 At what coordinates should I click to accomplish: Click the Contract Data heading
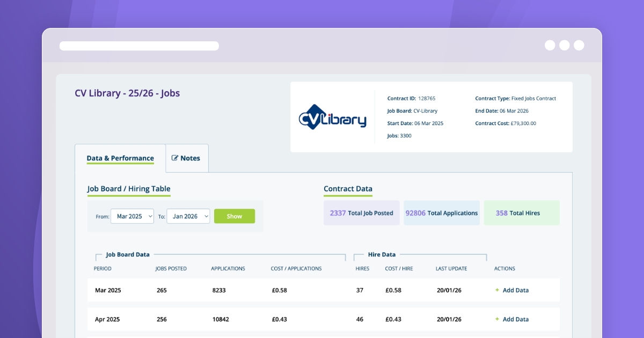[x=348, y=189]
